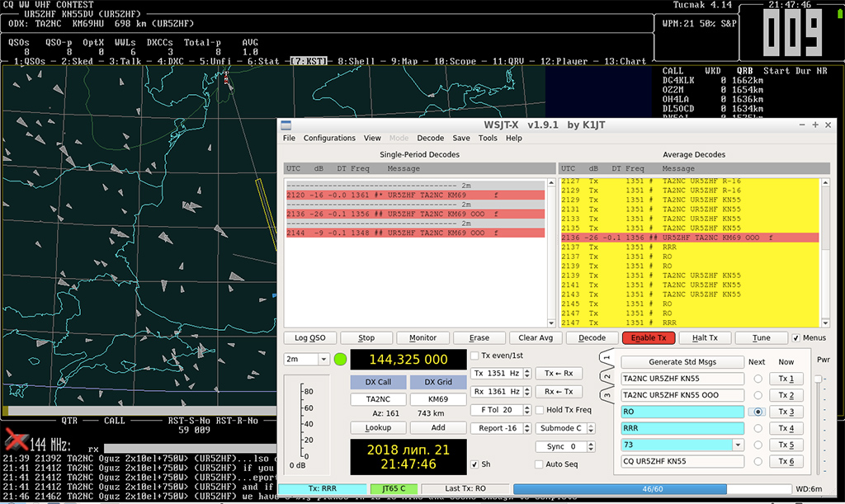Adjust the Rx 1361 Hz spinner

(527, 392)
